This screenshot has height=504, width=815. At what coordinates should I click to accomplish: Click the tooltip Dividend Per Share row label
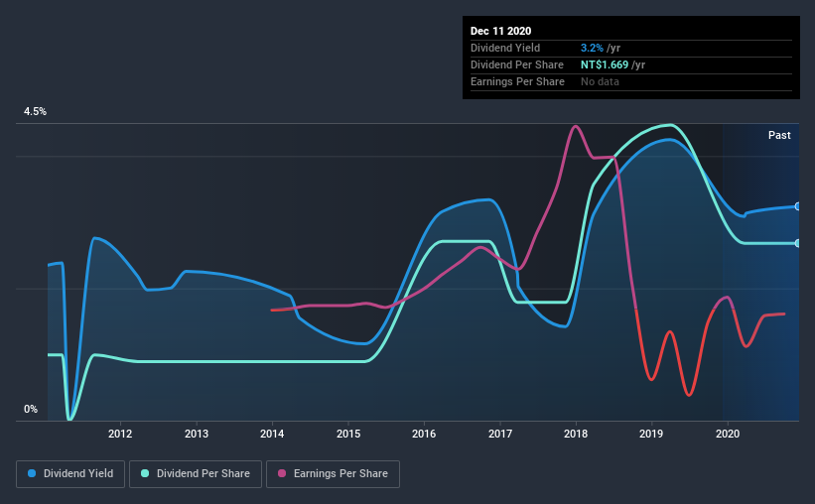click(x=516, y=64)
